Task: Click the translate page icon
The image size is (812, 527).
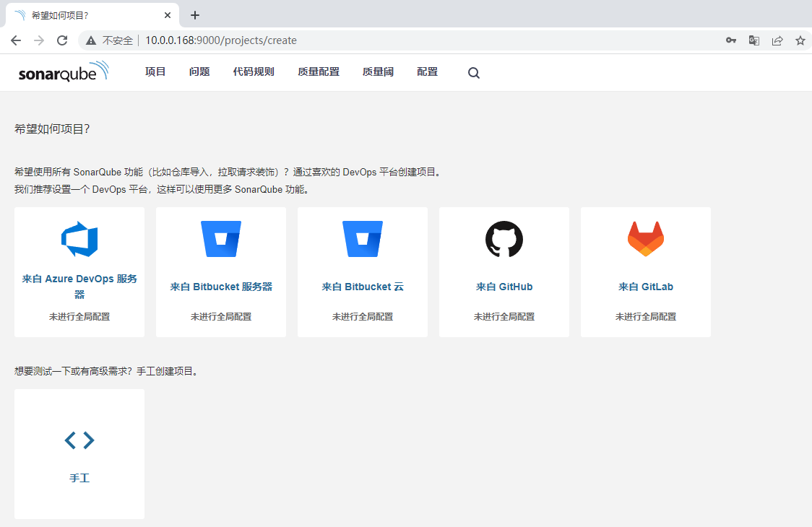Action: click(754, 40)
